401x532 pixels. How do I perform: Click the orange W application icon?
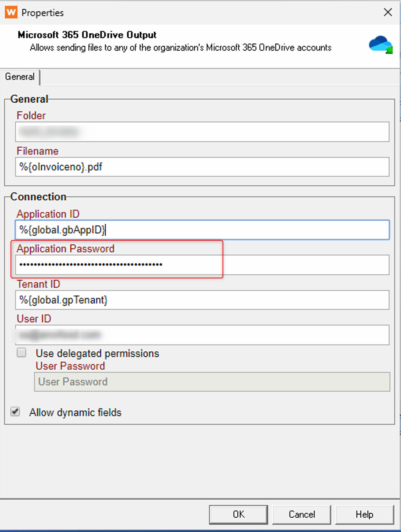click(x=11, y=12)
